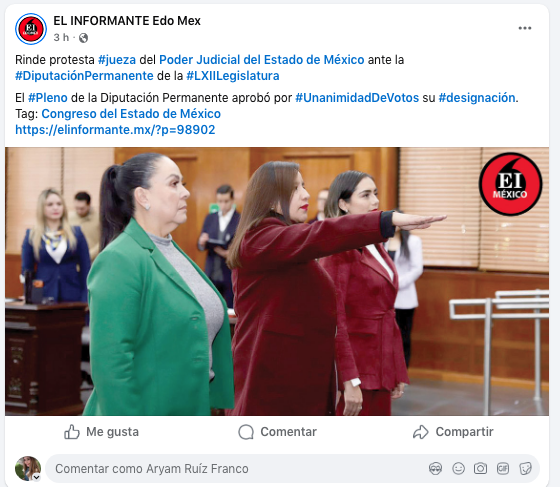Open the EL INFORMANTE Edo Mex page name
Screen dimensions: 560x487
click(127, 21)
